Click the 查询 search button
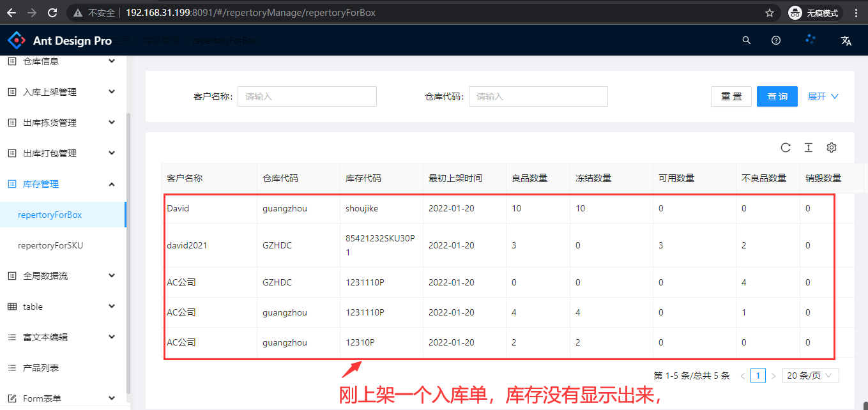The height and width of the screenshot is (410, 868). point(777,96)
